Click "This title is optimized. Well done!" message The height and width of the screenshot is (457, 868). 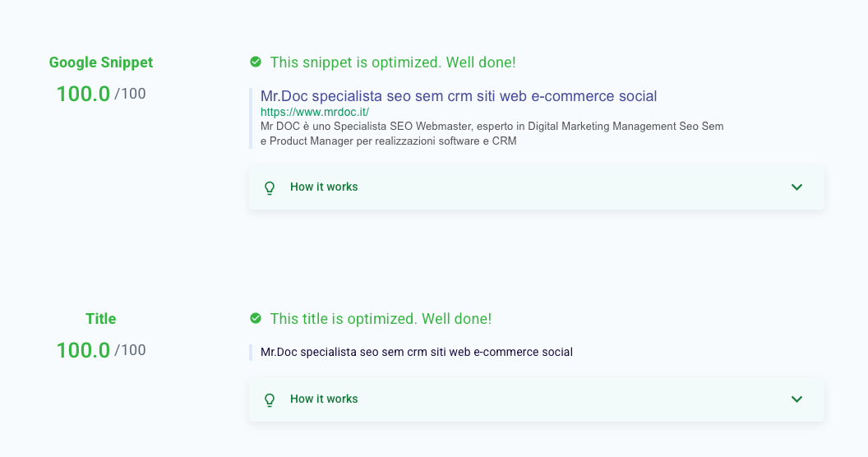tap(381, 319)
